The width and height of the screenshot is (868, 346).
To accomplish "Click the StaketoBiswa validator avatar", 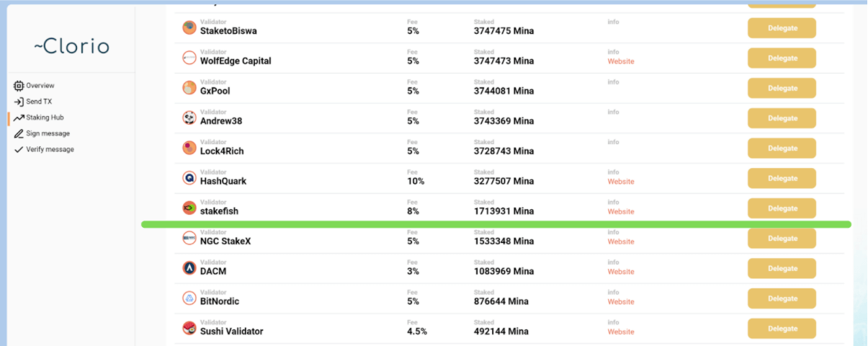I will tap(189, 27).
